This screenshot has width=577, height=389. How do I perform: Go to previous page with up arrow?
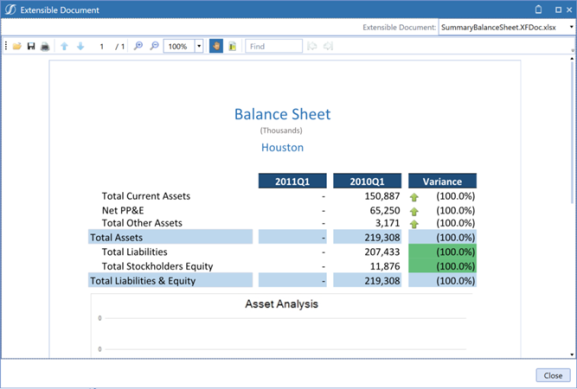[64, 46]
